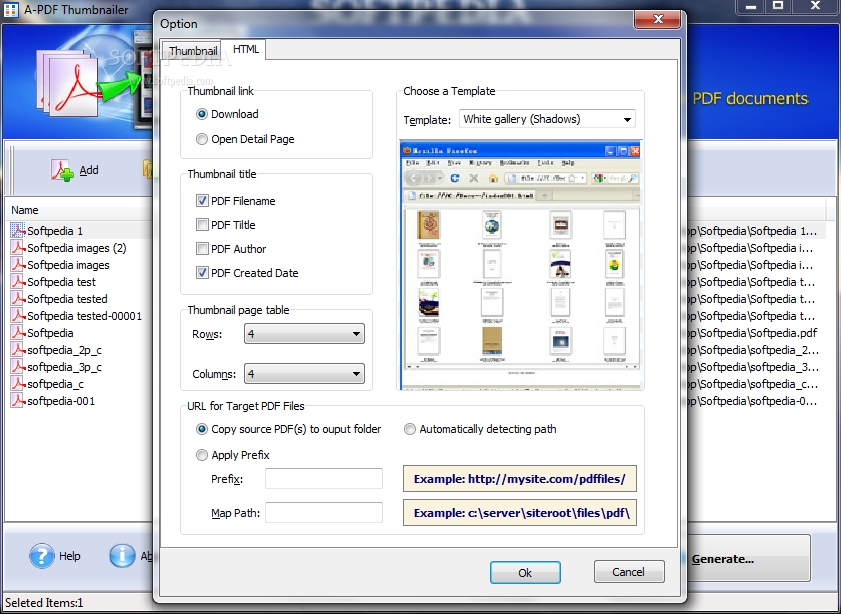Minimize the A-PDF Thumbnailer window
Viewport: 841px width, 614px height.
(751, 6)
